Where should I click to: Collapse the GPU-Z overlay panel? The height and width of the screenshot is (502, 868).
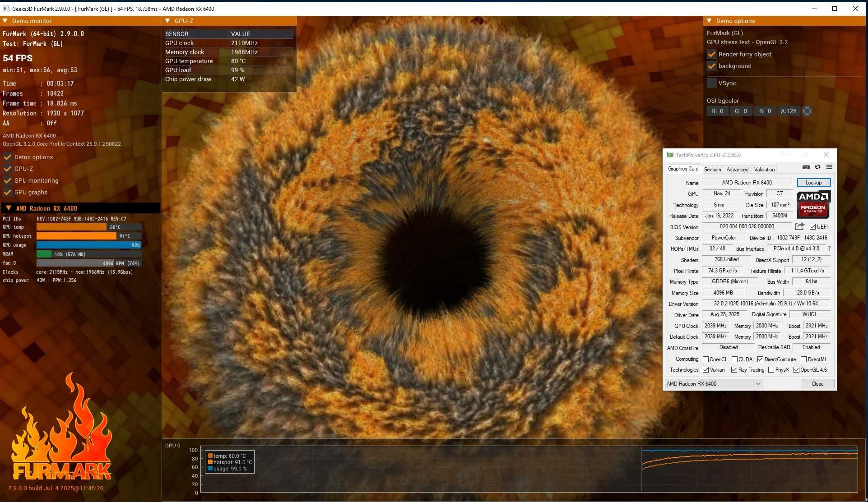point(167,21)
